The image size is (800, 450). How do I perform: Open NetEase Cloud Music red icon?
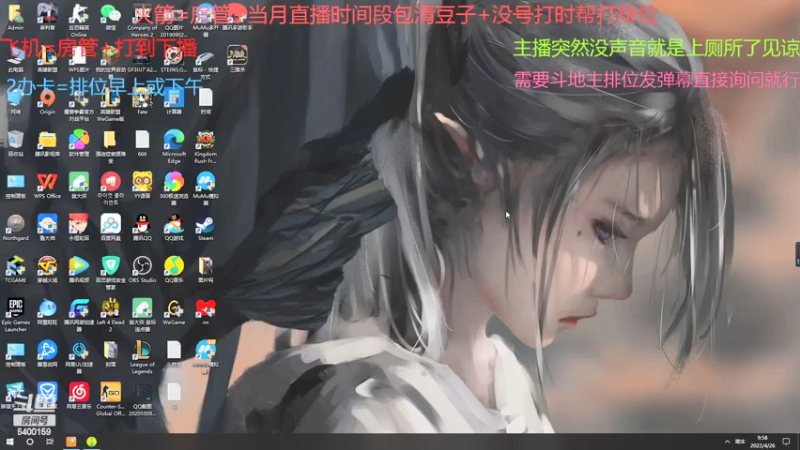pyautogui.click(x=79, y=395)
